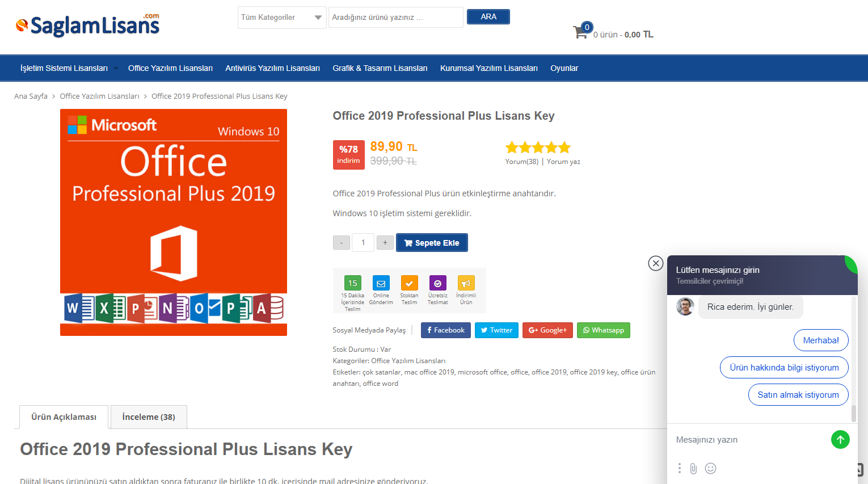Viewport: 868px width, 484px height.
Task: Click the 89,90 TL price text
Action: 394,147
